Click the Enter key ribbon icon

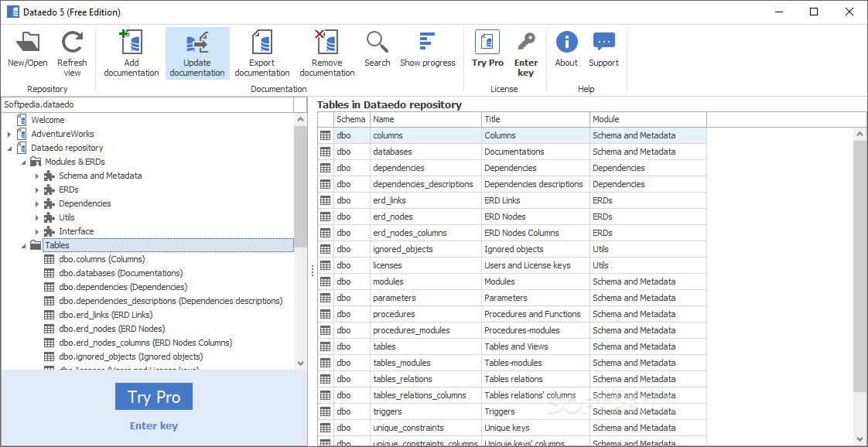(x=525, y=42)
